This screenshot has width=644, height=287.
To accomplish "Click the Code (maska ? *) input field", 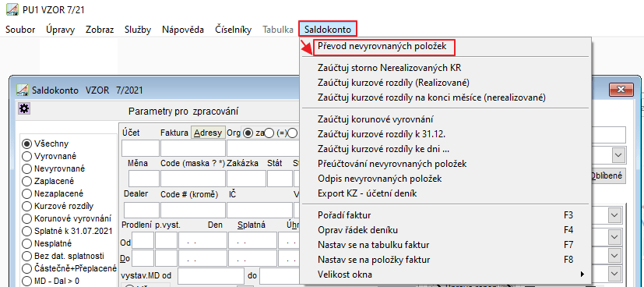I will click(193, 179).
